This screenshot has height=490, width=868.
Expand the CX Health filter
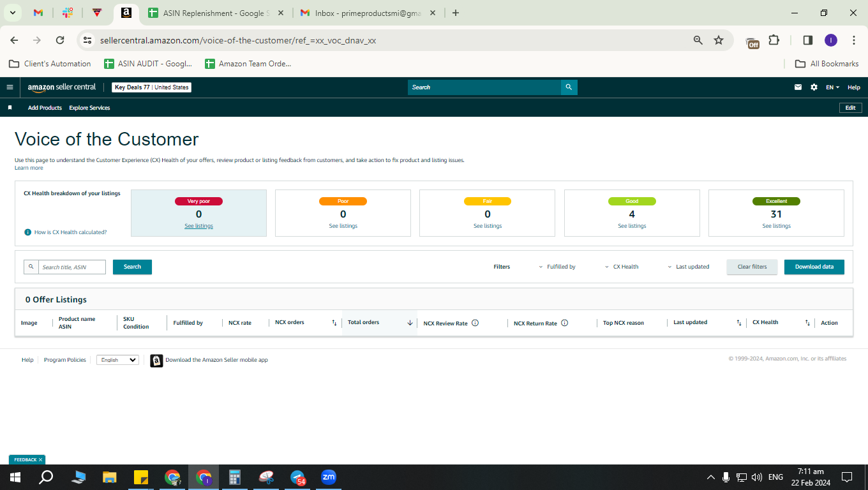tap(621, 267)
